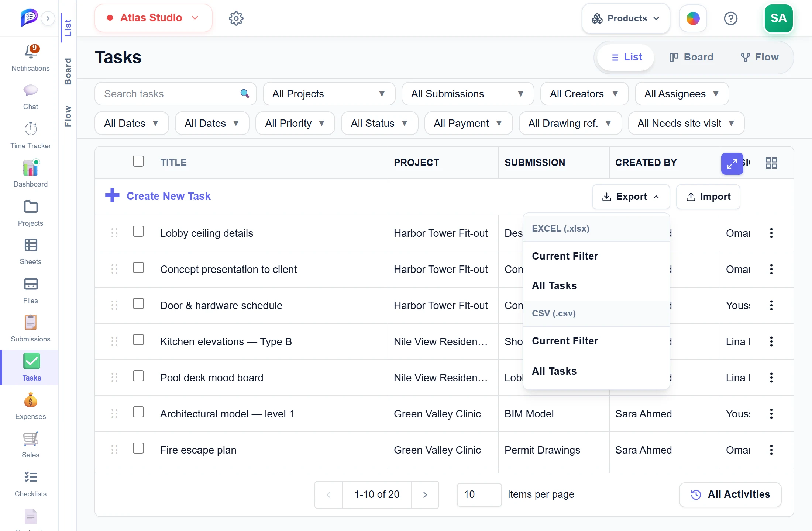The height and width of the screenshot is (531, 812).
Task: Open the Expenses money bag icon
Action: [x=31, y=400]
